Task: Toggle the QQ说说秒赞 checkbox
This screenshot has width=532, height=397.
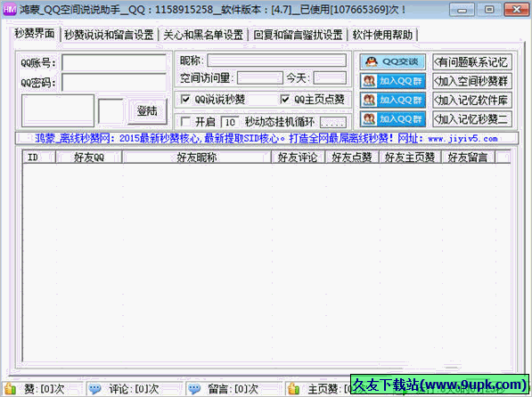Action: click(185, 100)
